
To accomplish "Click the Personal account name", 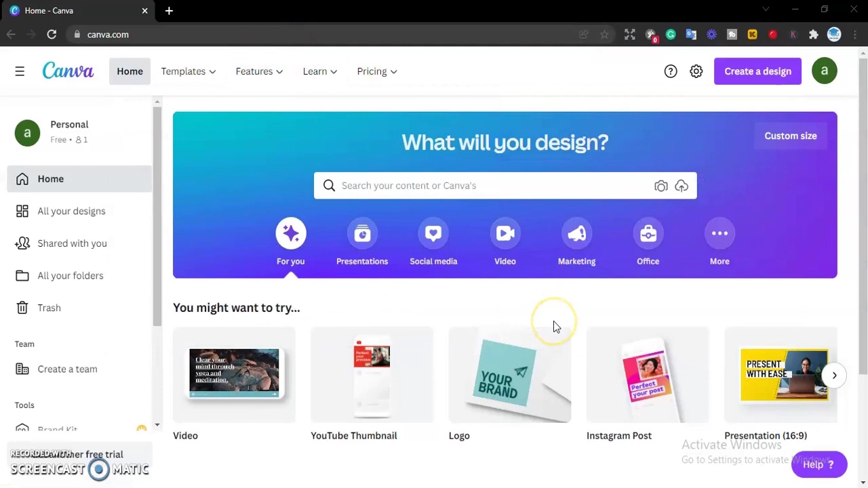I will click(x=69, y=125).
